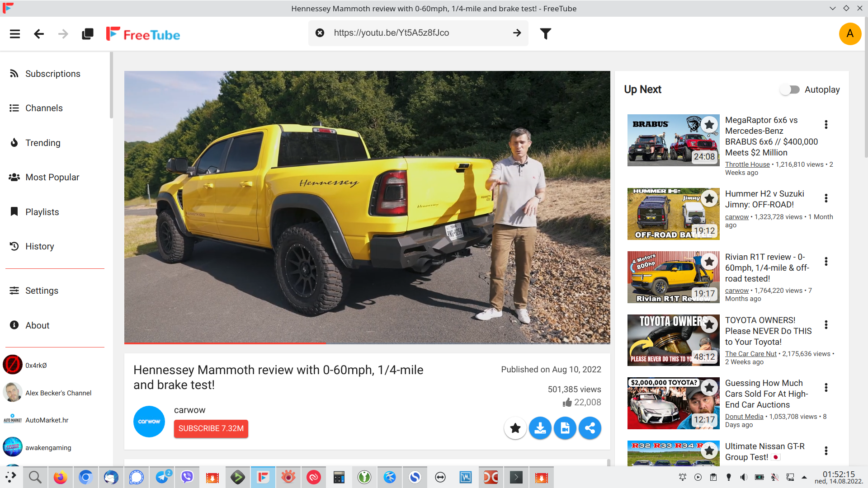The width and height of the screenshot is (868, 488).
Task: Open options menu for MegaRaptor 6x6 video
Action: (826, 125)
